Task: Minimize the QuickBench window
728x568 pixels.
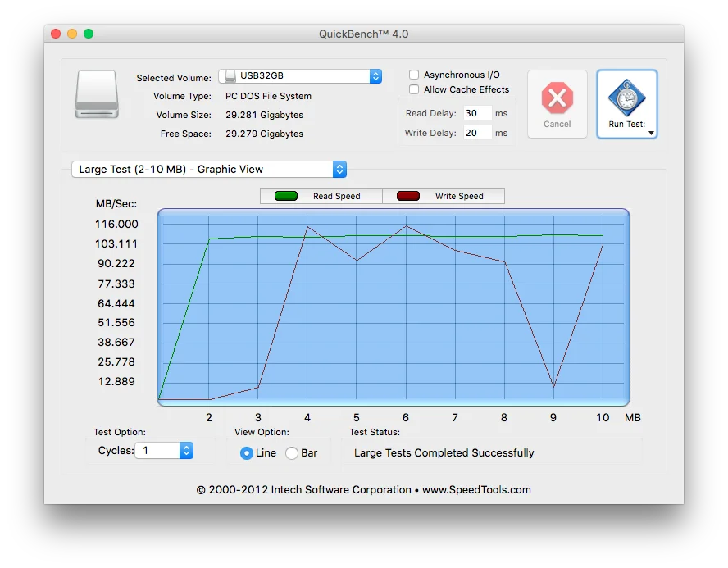Action: pyautogui.click(x=72, y=34)
